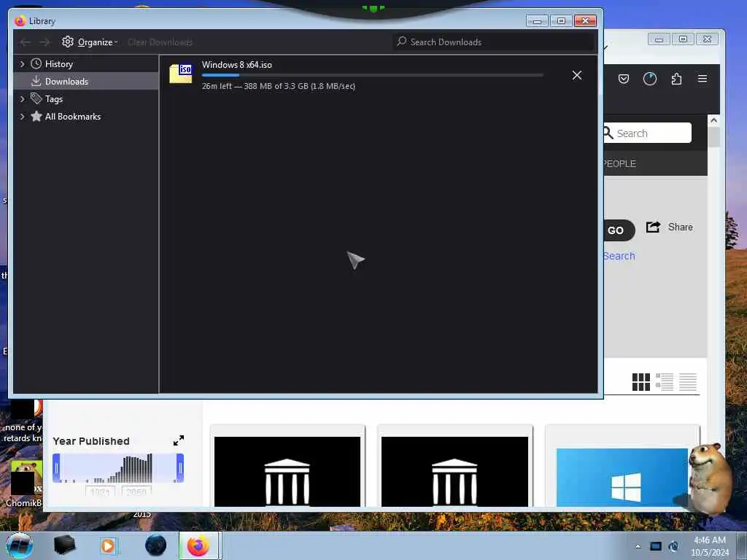This screenshot has height=560, width=747.
Task: Click the PEOPLE tab on the webpage
Action: pyautogui.click(x=620, y=164)
